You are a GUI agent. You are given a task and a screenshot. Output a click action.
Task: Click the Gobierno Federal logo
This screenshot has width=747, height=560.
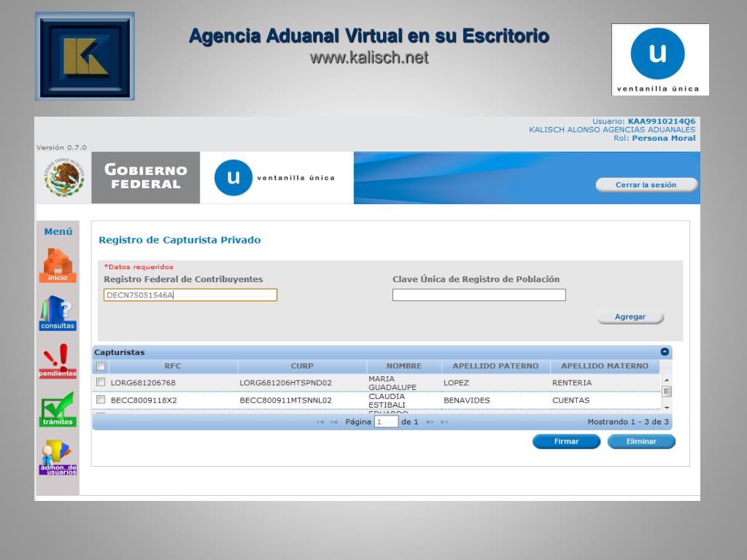tap(146, 178)
